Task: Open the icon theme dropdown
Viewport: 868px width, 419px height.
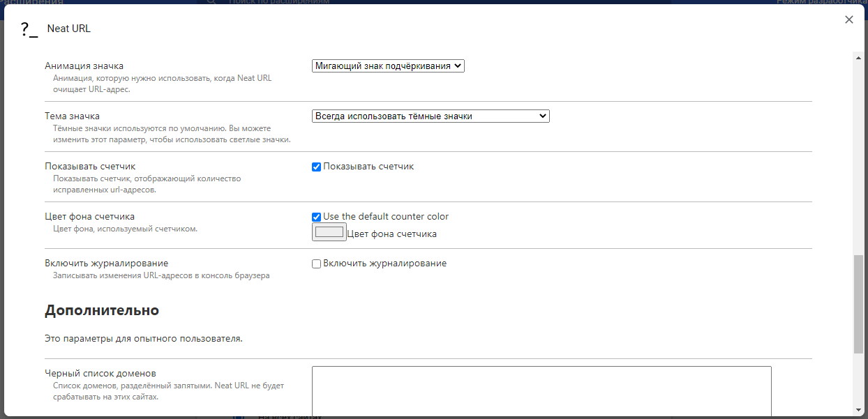Action: point(431,116)
